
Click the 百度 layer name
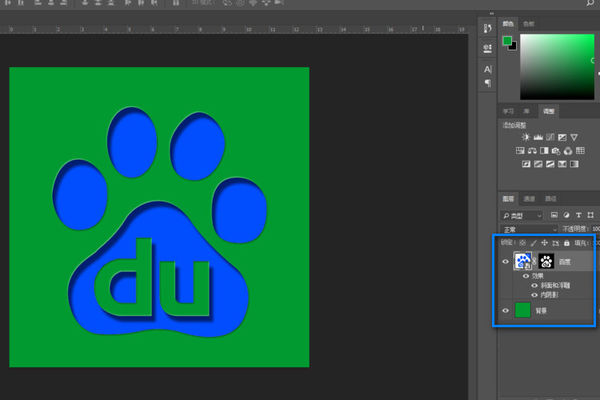coord(565,262)
